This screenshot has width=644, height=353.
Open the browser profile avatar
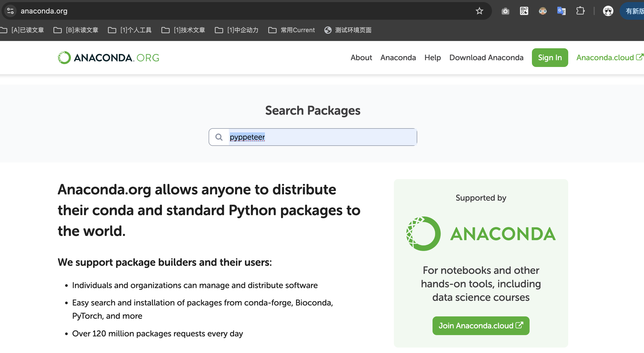coord(608,11)
